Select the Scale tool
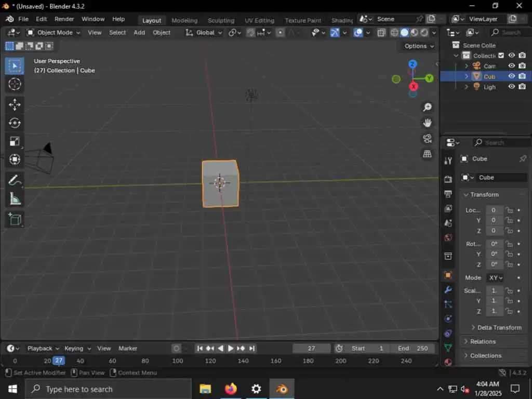532x399 pixels. [x=14, y=141]
